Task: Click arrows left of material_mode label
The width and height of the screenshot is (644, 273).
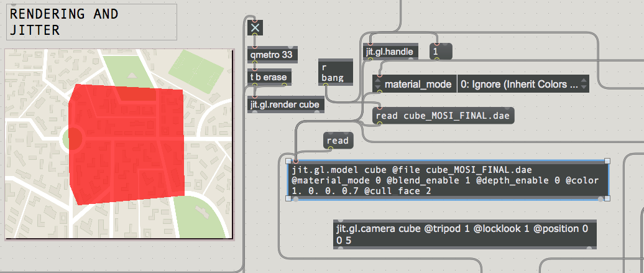Action: (x=377, y=84)
